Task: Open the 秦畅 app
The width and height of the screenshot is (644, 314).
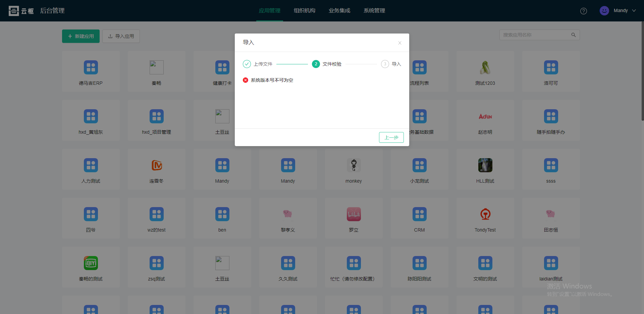Action: pyautogui.click(x=157, y=71)
